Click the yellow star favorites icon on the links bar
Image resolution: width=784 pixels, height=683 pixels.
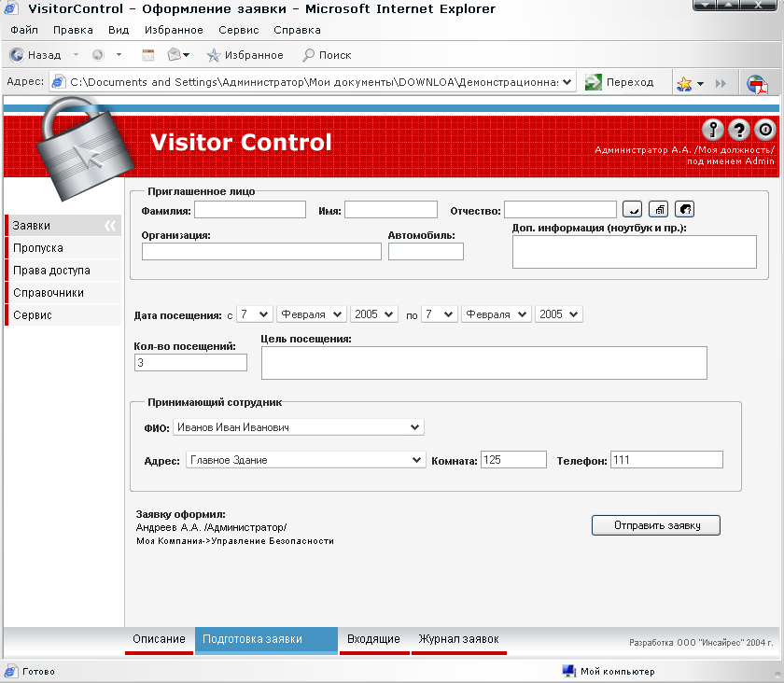point(684,83)
